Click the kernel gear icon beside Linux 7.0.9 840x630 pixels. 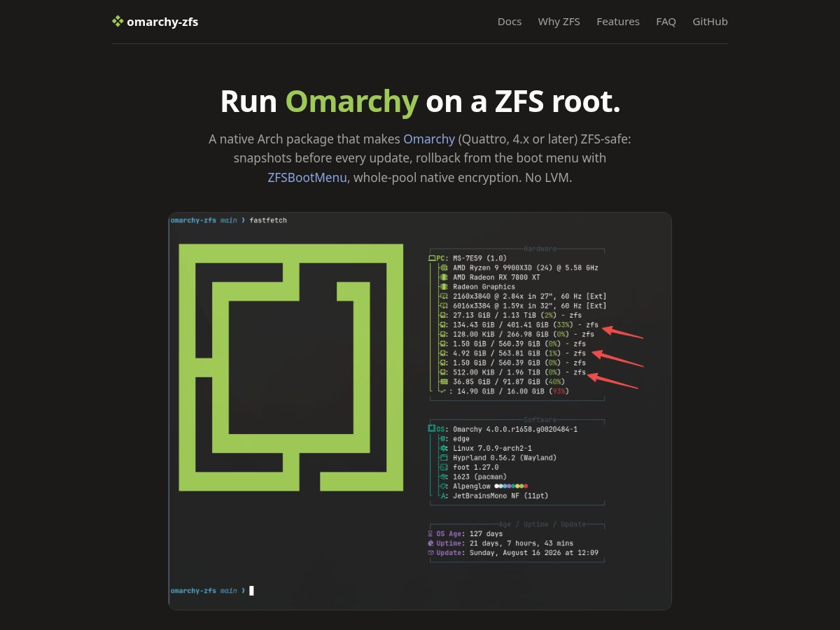(443, 448)
